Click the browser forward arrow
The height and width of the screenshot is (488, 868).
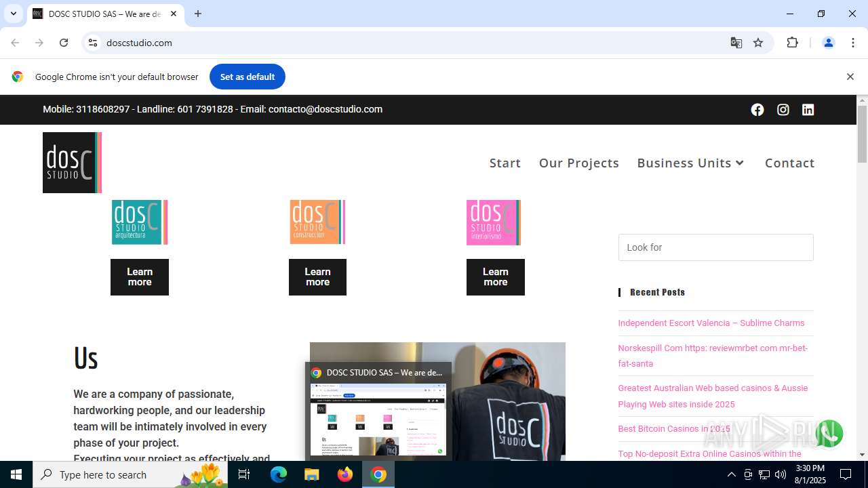pyautogui.click(x=39, y=43)
